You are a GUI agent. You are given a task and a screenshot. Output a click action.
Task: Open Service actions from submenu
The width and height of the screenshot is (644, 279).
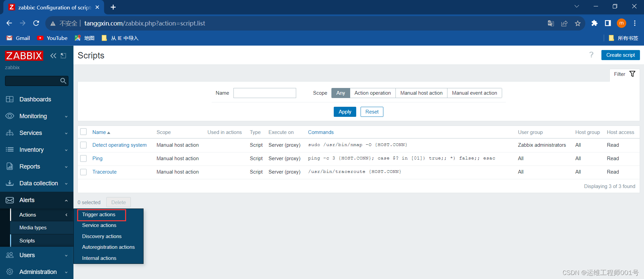(x=99, y=225)
